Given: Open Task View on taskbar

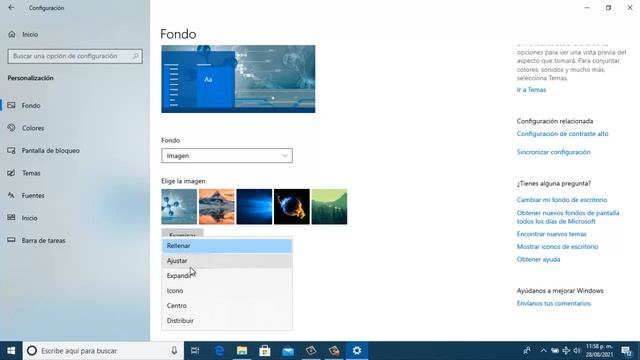Looking at the screenshot, I should (x=195, y=351).
